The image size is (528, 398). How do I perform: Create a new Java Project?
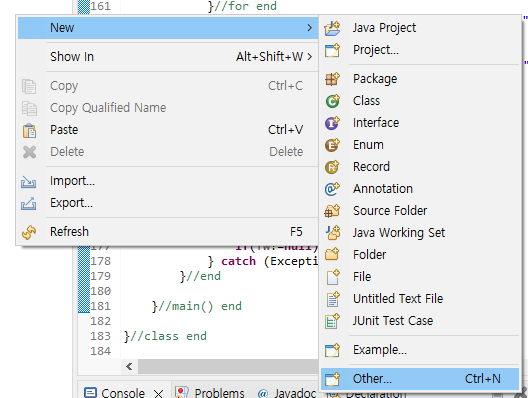420,28
